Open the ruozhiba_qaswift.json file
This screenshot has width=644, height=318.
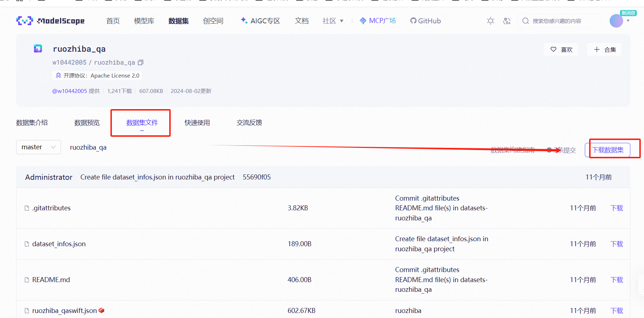tap(65, 311)
